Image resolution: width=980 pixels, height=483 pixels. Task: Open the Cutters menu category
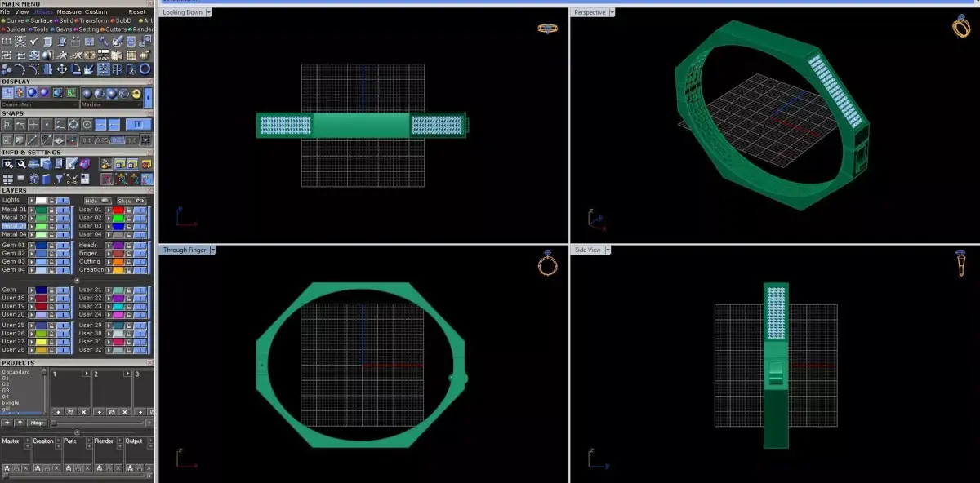click(114, 29)
